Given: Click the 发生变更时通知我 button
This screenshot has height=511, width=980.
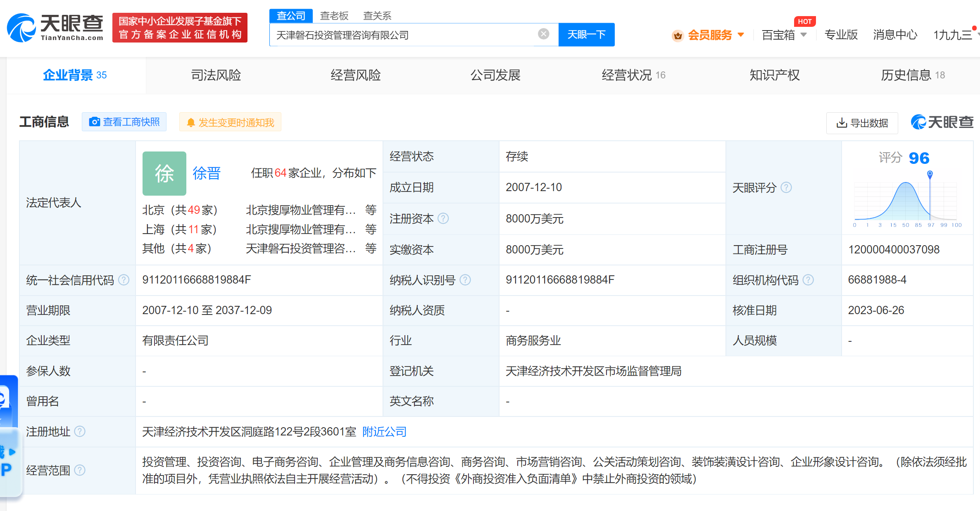Looking at the screenshot, I should click(x=230, y=122).
